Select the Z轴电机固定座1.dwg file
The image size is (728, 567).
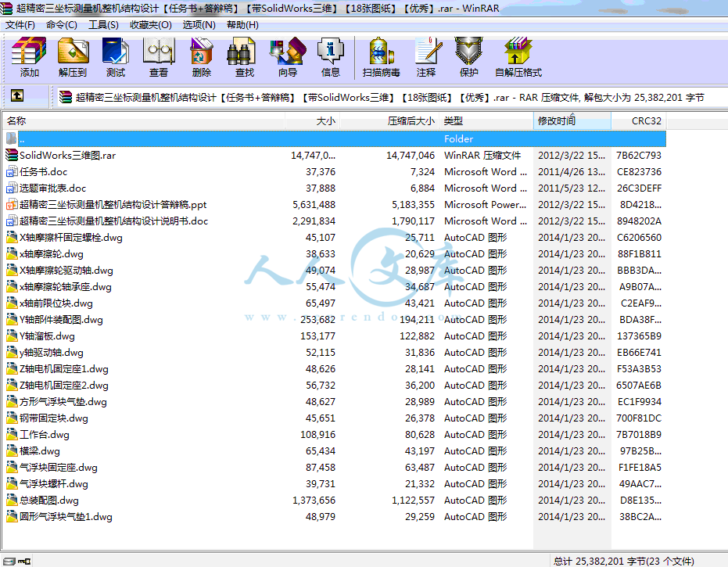pyautogui.click(x=64, y=368)
